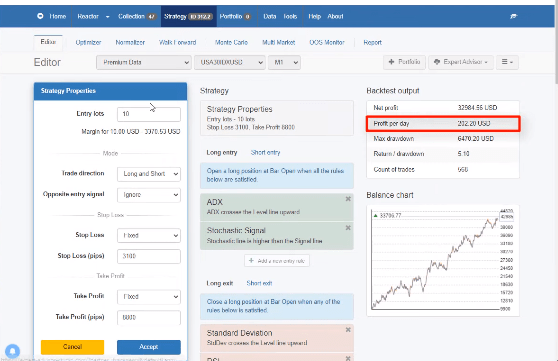Open the Reactor page
Screen dimensions: 558x361
click(x=88, y=16)
